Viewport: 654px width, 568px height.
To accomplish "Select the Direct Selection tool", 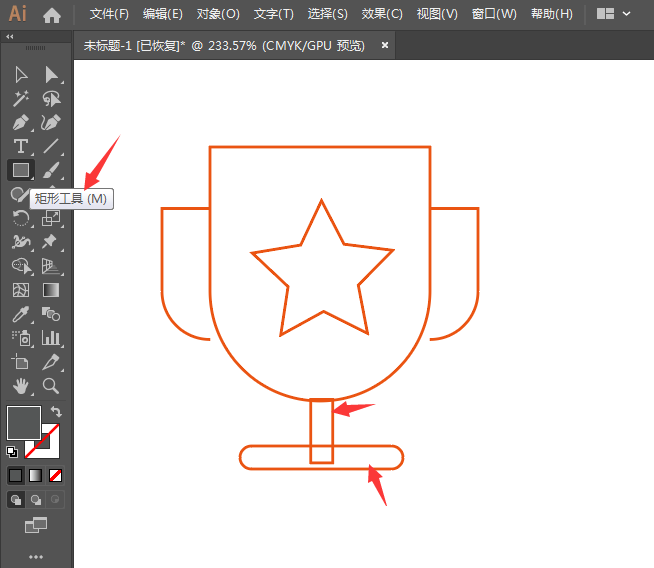I will coord(51,75).
